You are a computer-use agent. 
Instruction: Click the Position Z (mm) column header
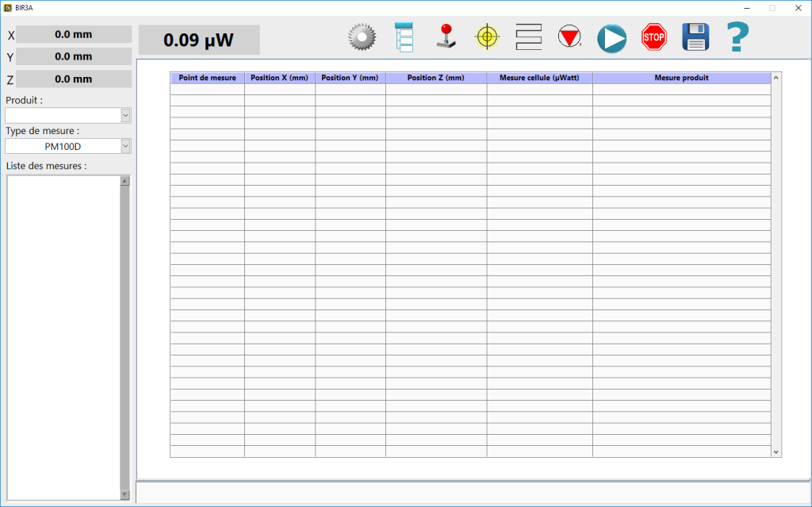point(436,78)
